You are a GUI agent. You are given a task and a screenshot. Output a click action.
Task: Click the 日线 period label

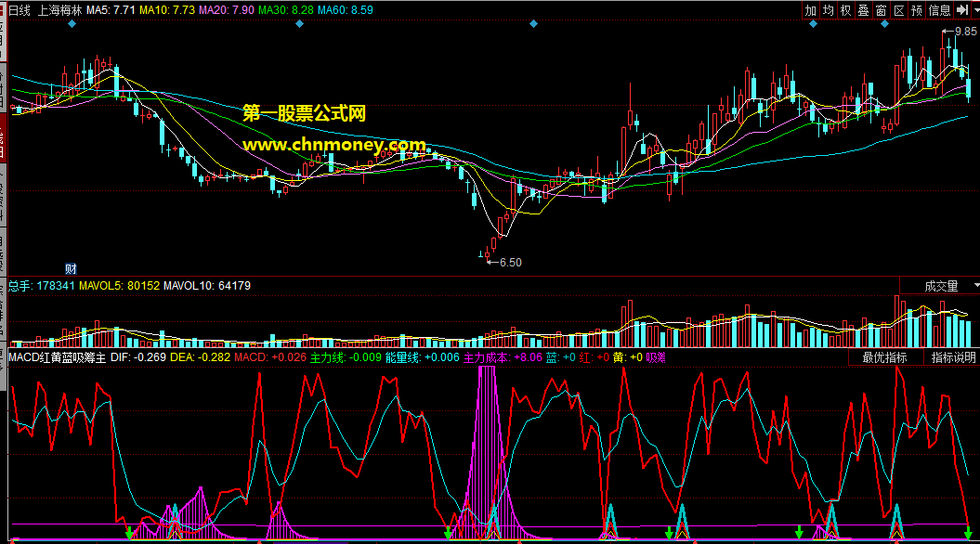[19, 10]
